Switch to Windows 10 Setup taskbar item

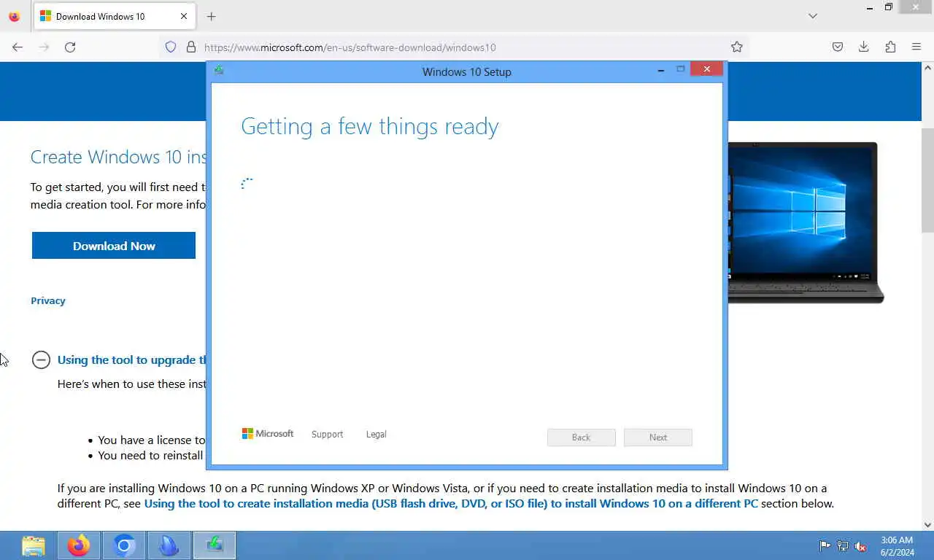[215, 545]
